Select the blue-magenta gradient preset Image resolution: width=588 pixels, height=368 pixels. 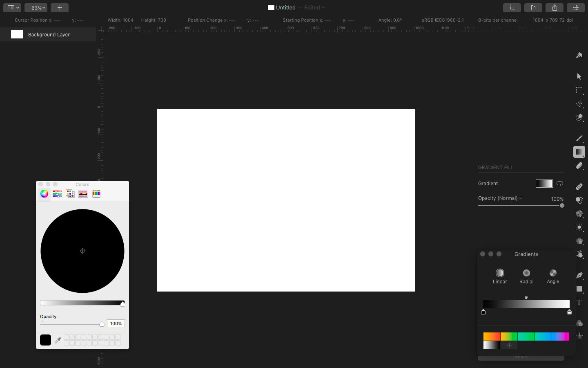click(560, 337)
